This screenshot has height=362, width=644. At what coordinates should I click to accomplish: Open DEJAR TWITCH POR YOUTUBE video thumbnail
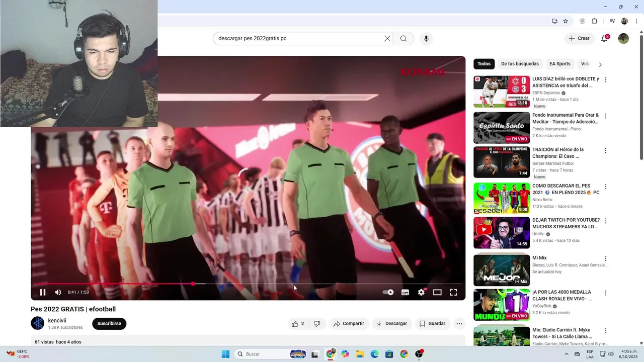coord(502,233)
